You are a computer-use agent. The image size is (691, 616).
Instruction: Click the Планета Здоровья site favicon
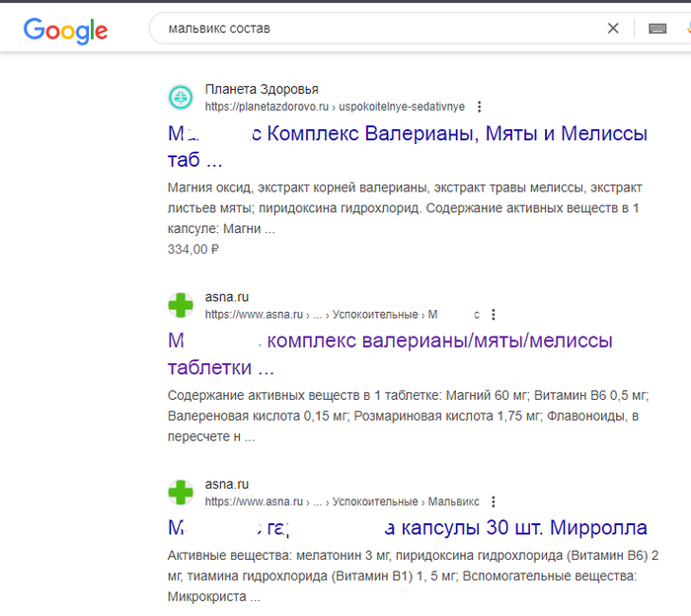181,97
